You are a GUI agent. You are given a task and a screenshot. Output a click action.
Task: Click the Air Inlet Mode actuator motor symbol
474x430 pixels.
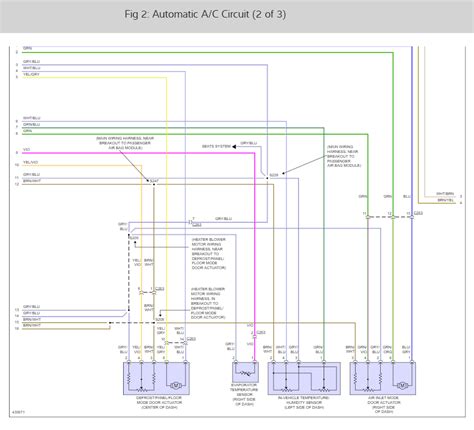click(402, 386)
